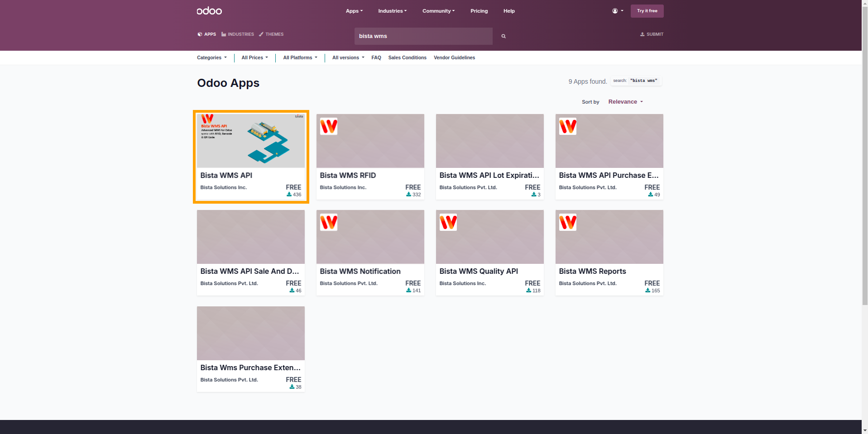Click download icon on Bista WMS Reports card

coord(647,291)
